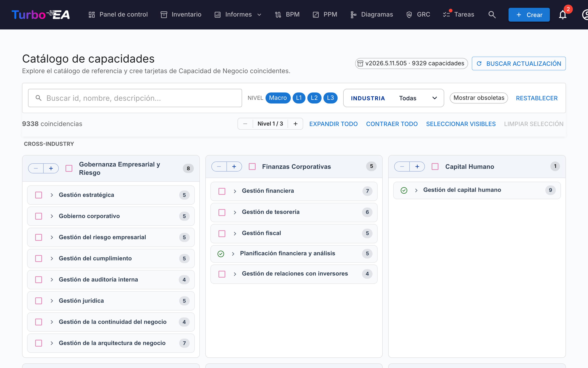Check Gobierno corporativo
588x368 pixels.
point(39,216)
